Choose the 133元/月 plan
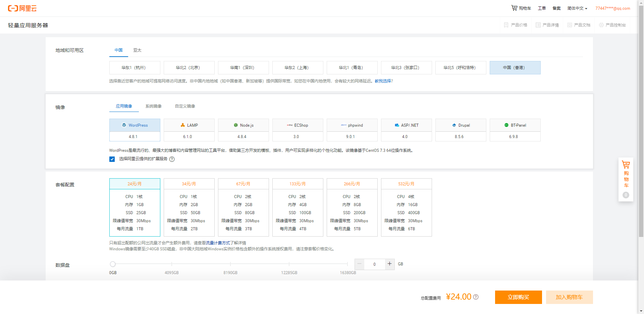Viewport: 644px width, 314px height. point(298,207)
